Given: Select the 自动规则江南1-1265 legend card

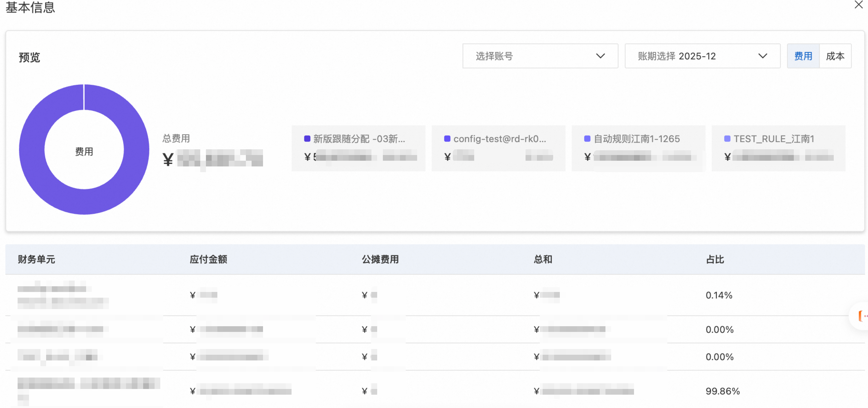Looking at the screenshot, I should point(638,148).
